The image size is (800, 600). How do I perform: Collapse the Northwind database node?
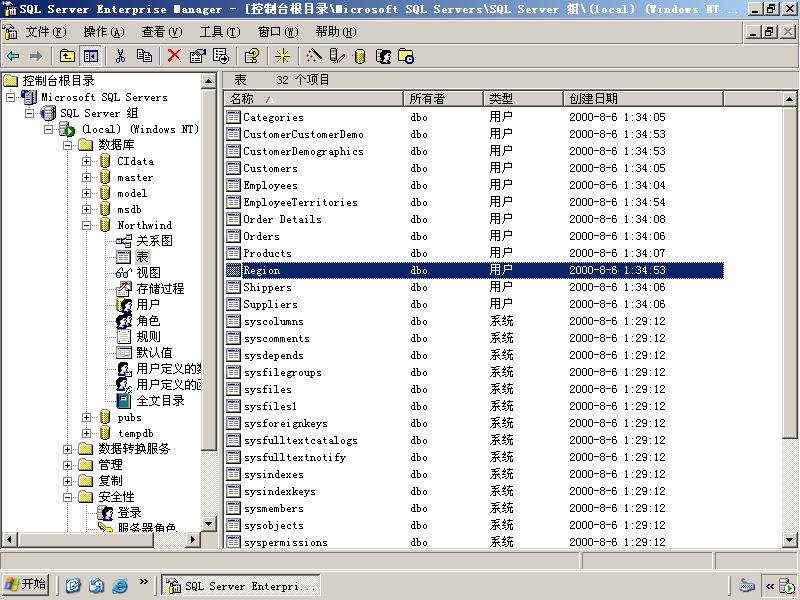click(87, 225)
